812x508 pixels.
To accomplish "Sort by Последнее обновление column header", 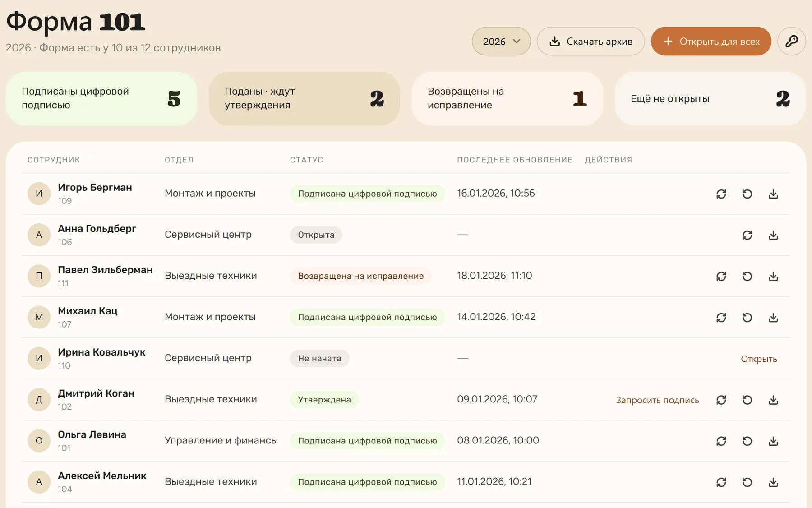I will (x=515, y=160).
